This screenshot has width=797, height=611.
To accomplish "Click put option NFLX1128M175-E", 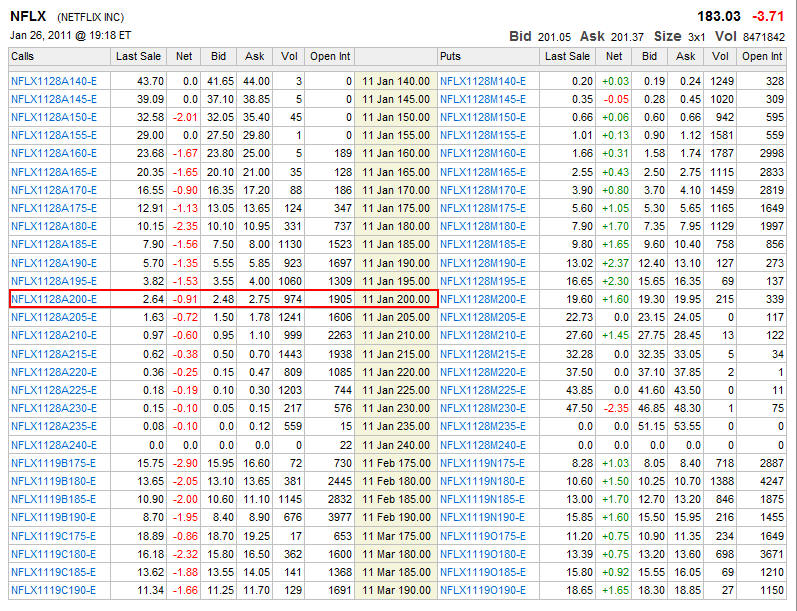I will [x=482, y=208].
